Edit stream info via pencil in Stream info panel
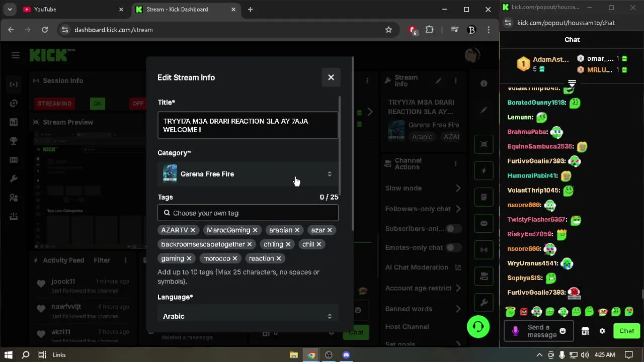This screenshot has width=644, height=362. [439, 80]
